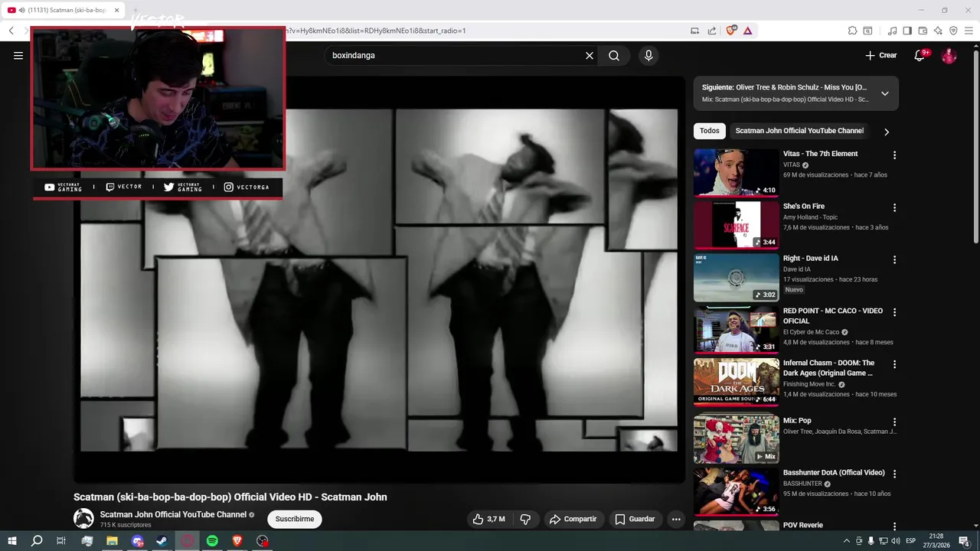The image size is (980, 551).
Task: Open options for Mix: Pop
Action: point(894,422)
